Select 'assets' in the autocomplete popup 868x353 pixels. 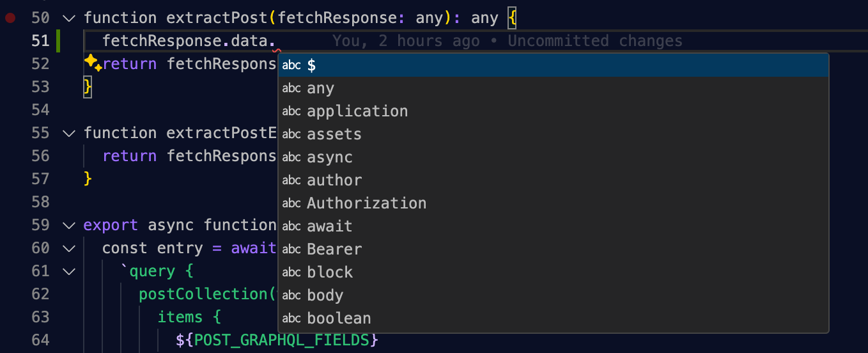554,134
